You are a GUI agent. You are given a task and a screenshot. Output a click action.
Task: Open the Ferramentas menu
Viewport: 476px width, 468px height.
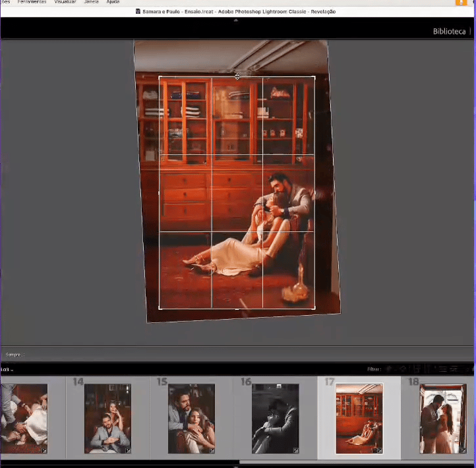[32, 2]
